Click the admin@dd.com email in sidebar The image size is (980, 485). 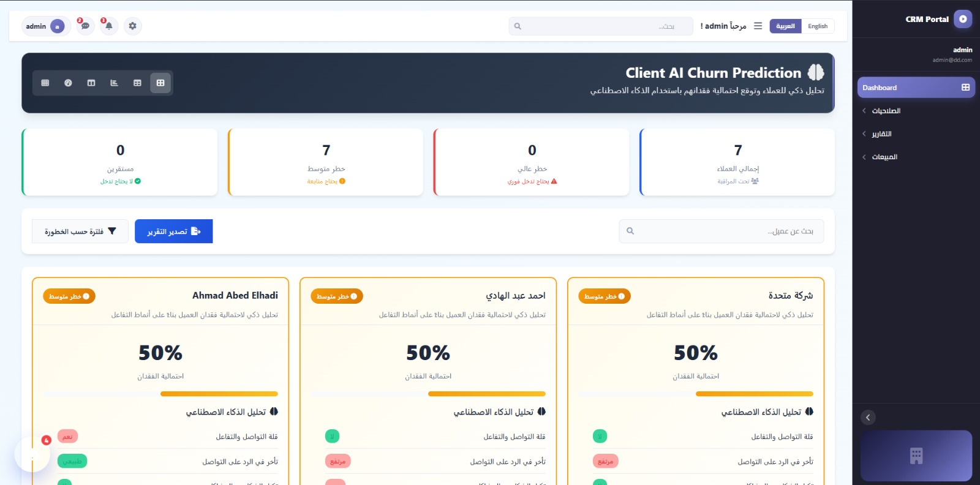coord(952,60)
